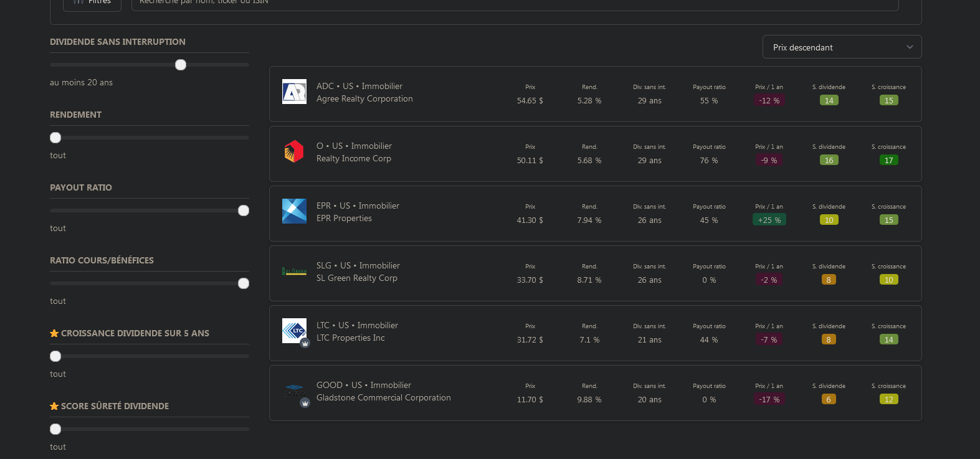The image size is (980, 459).
Task: Click GOOD dividend score 6 badge
Action: click(829, 399)
